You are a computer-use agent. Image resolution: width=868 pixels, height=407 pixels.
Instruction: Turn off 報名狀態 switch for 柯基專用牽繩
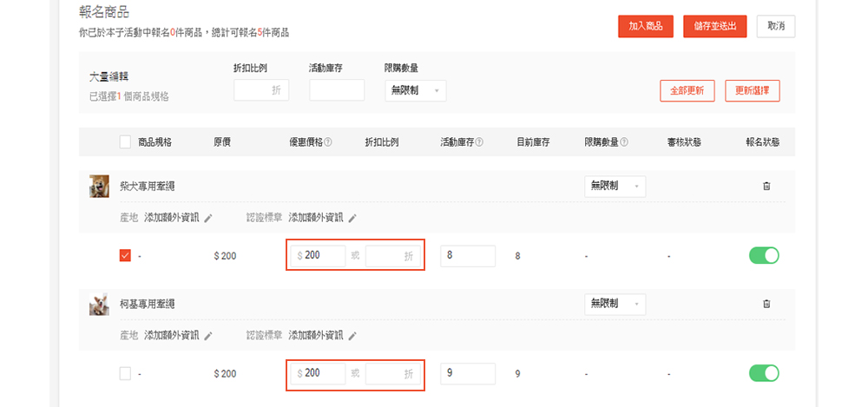764,373
